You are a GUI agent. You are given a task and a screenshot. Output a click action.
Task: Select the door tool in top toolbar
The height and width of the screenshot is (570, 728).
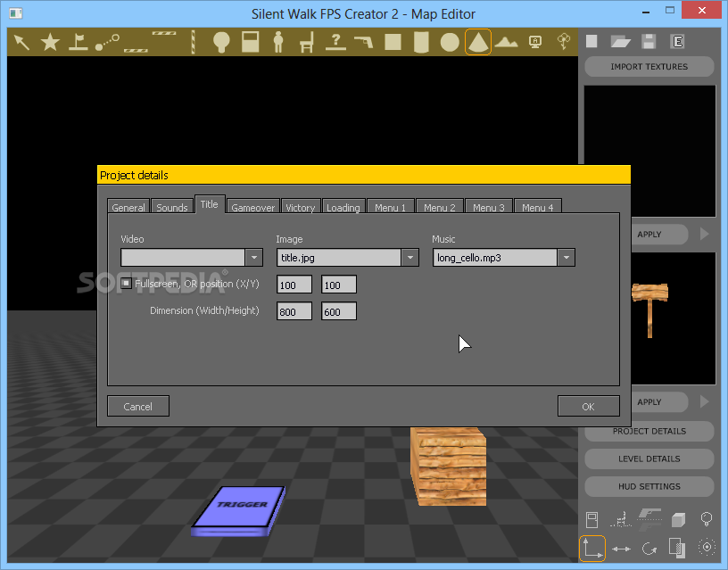[250, 42]
